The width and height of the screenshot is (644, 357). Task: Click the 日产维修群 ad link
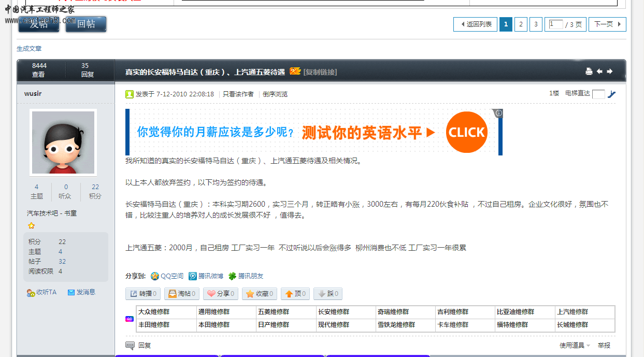point(274,325)
